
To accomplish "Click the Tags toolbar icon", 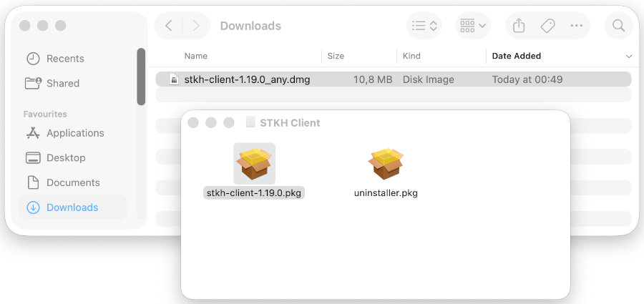I will tap(548, 26).
